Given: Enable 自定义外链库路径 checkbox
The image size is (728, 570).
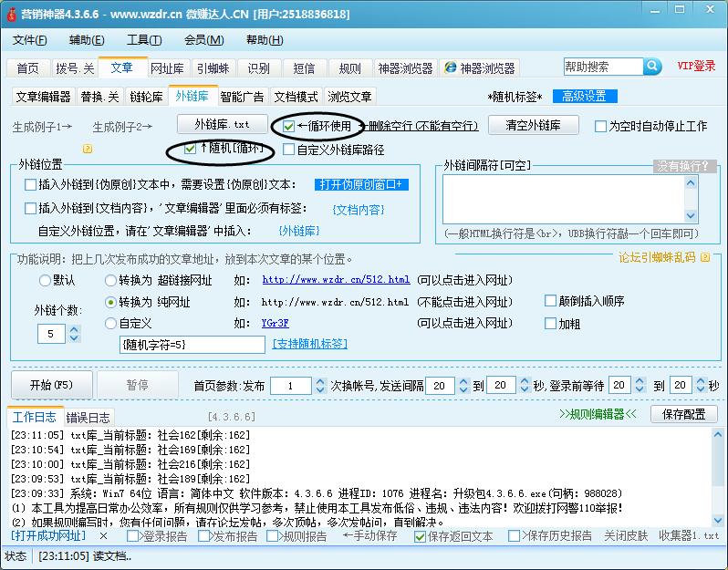Looking at the screenshot, I should [289, 150].
